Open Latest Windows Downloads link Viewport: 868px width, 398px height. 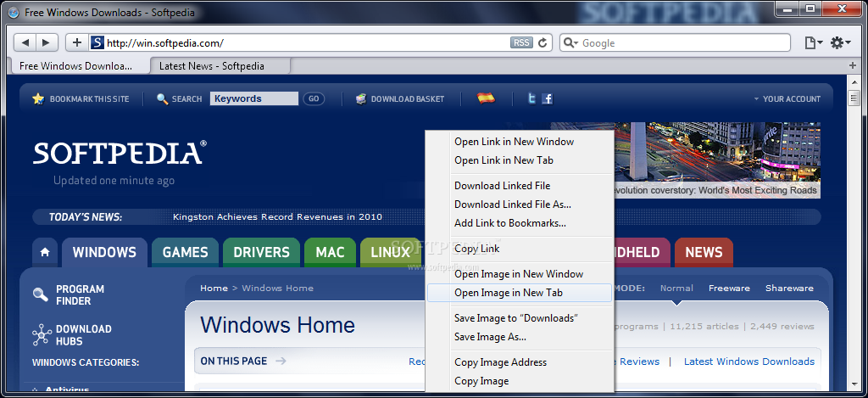coord(749,362)
